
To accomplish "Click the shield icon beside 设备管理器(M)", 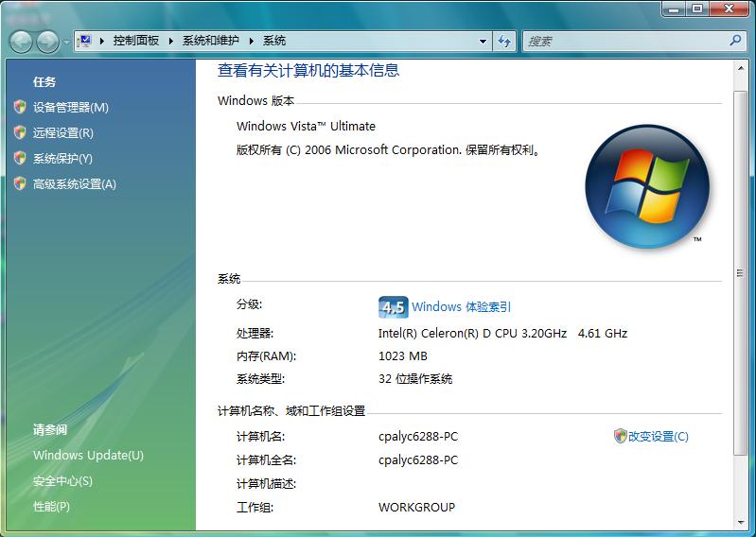I will pyautogui.click(x=20, y=107).
